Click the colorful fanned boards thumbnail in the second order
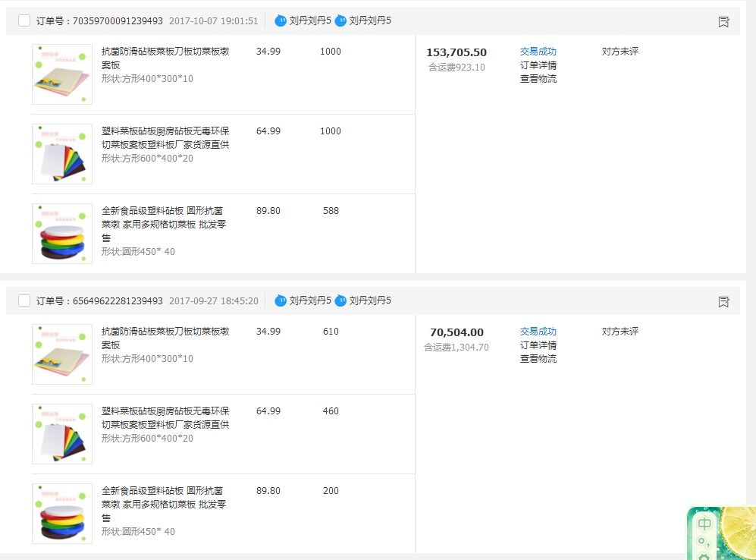This screenshot has width=756, height=560. click(x=62, y=434)
